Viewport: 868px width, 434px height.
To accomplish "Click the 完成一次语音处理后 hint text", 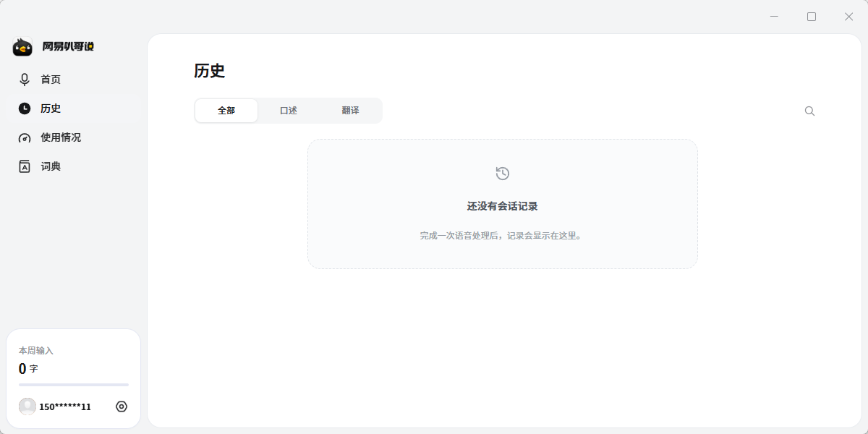I will coord(503,236).
